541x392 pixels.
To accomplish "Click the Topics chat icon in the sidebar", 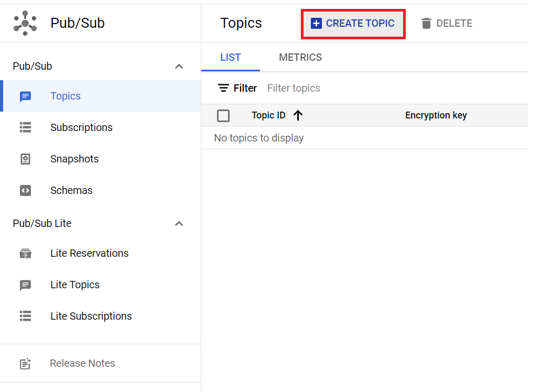I will pyautogui.click(x=25, y=96).
